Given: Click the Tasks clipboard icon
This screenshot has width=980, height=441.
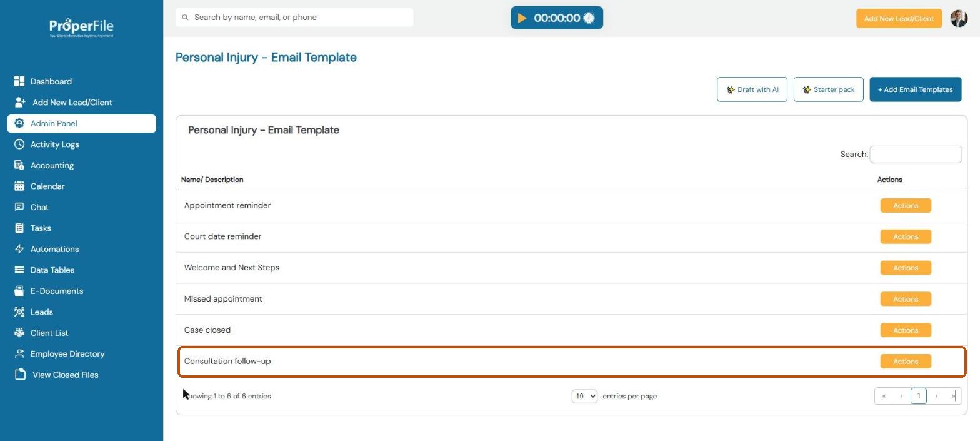Looking at the screenshot, I should [19, 228].
